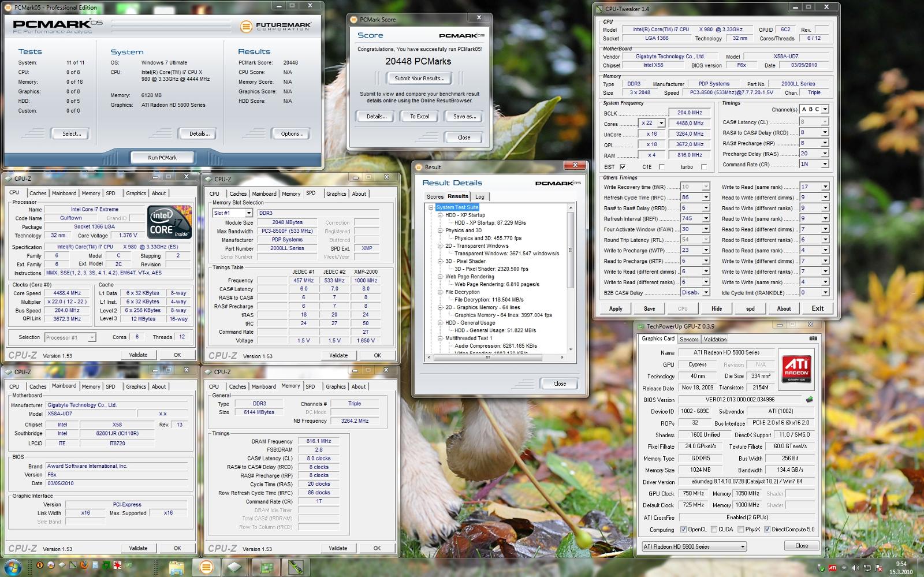Open the volume speaker tray icon

point(855,568)
